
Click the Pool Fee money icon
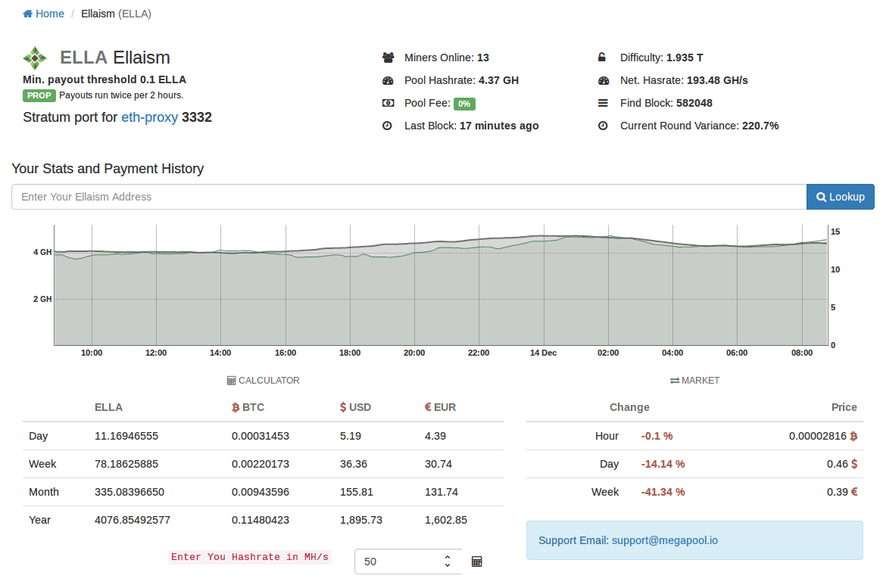[x=388, y=103]
